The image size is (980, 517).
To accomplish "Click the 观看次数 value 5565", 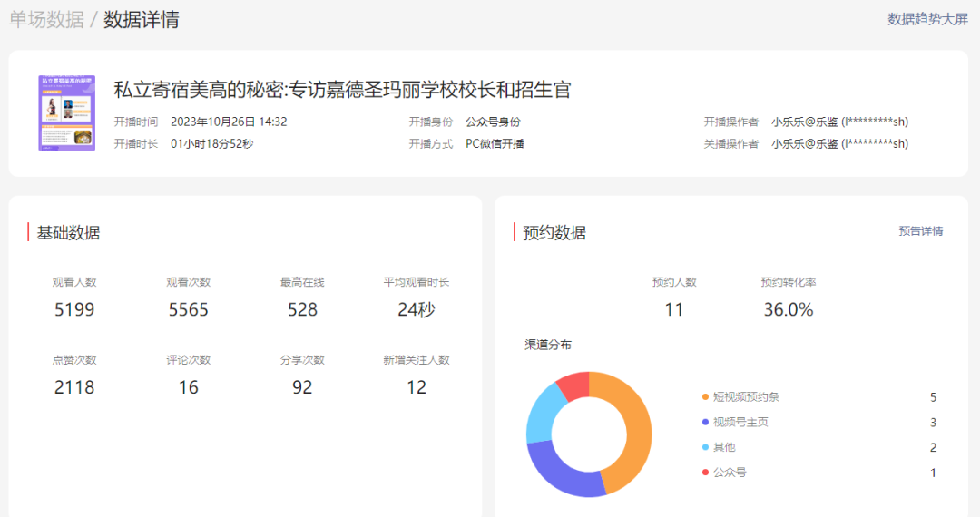I will 188,309.
